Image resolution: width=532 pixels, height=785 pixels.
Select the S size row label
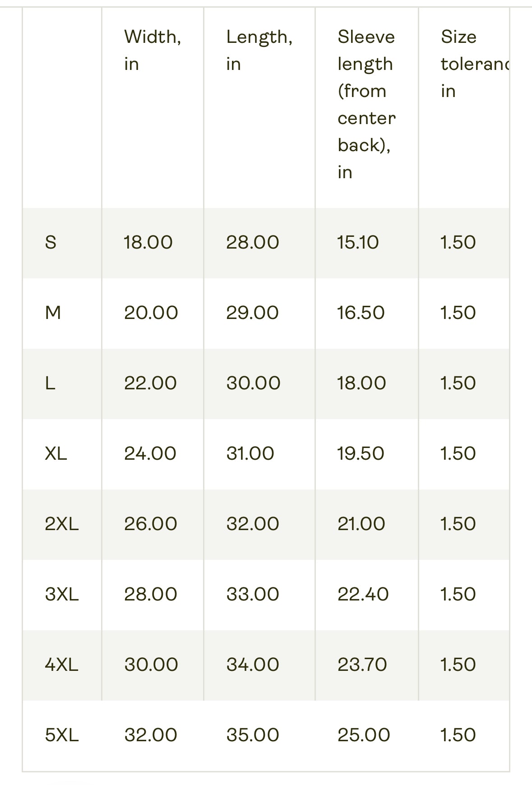pyautogui.click(x=51, y=243)
